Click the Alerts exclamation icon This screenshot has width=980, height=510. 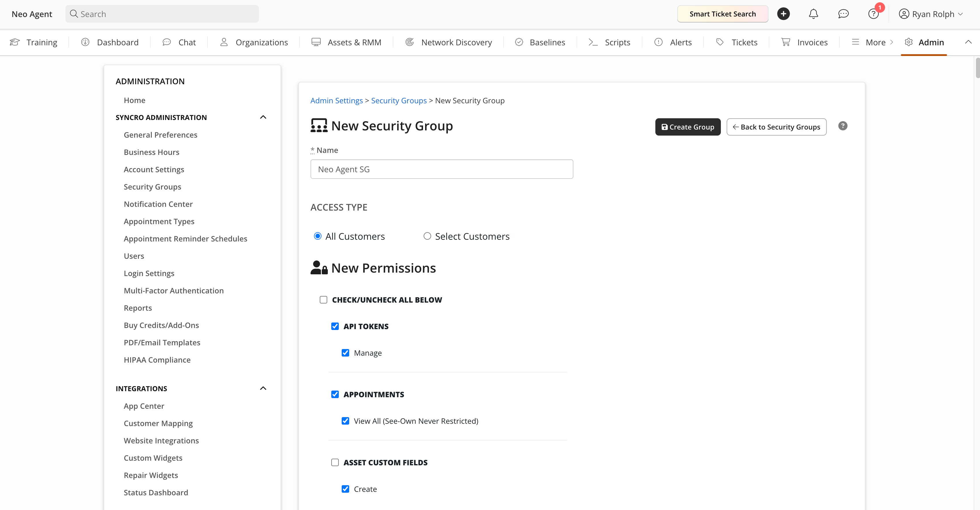(x=659, y=42)
